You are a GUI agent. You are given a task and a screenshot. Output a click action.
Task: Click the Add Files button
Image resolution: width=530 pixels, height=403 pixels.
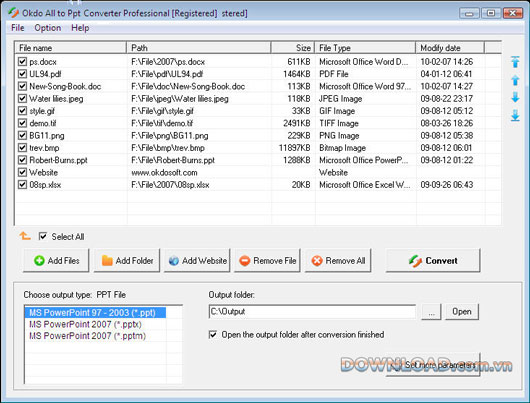point(56,260)
